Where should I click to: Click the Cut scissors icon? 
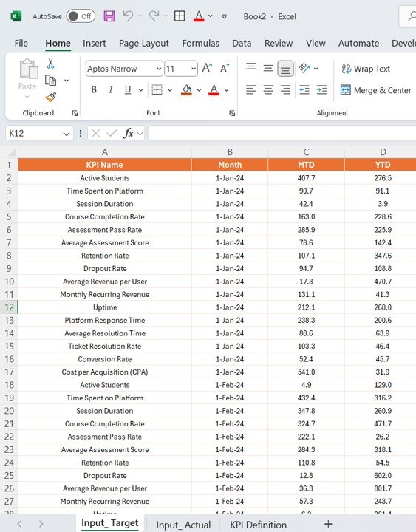coord(50,64)
